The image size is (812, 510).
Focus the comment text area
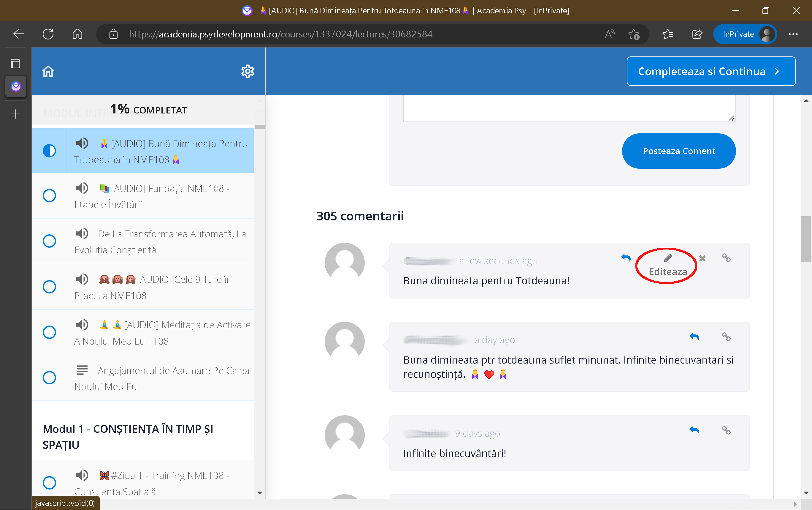pos(570,108)
